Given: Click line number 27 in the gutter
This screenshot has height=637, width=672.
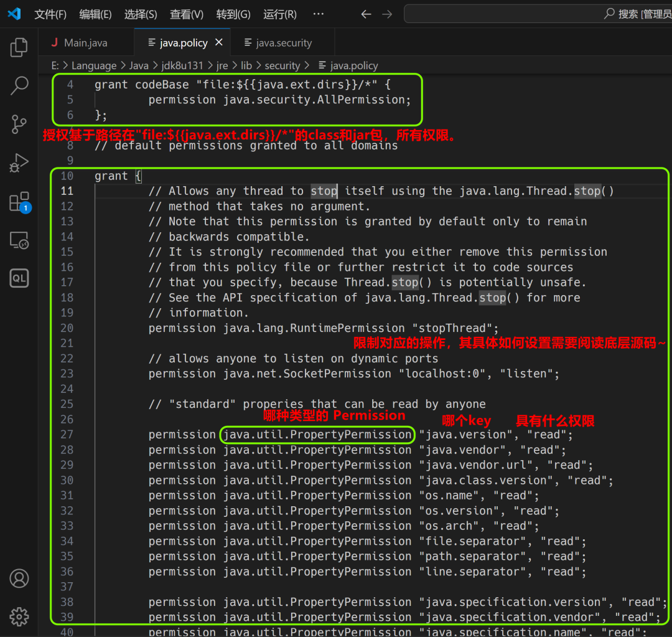Looking at the screenshot, I should tap(67, 435).
